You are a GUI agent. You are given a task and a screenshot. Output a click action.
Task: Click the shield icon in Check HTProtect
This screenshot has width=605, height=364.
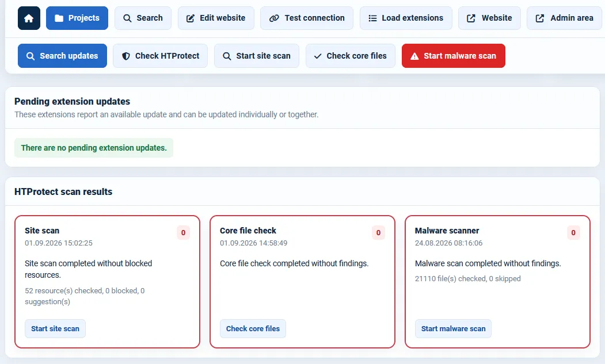click(126, 56)
